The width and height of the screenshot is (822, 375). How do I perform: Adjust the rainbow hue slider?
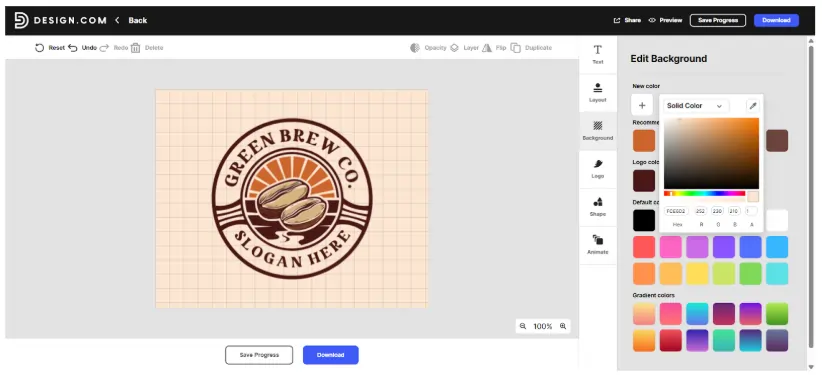tap(704, 194)
